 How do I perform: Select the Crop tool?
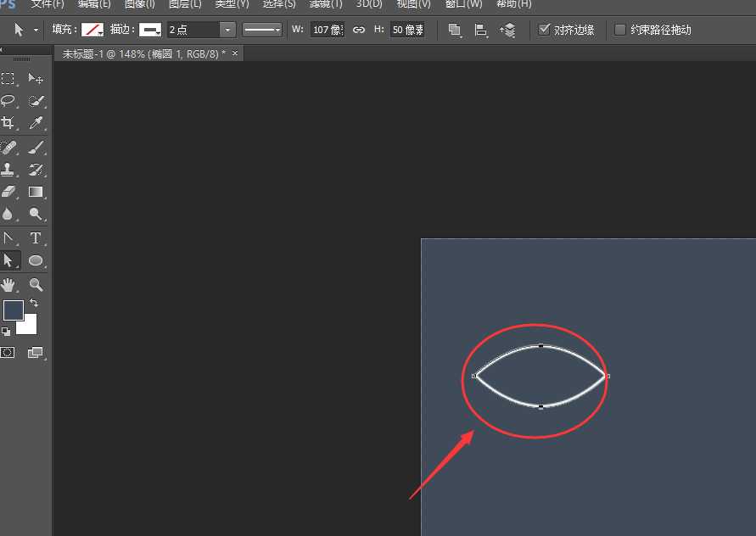8,124
